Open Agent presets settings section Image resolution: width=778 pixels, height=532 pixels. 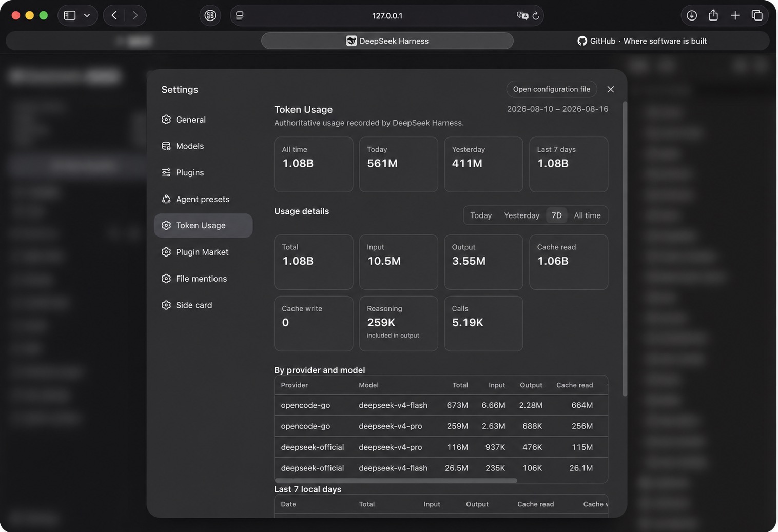click(x=203, y=199)
